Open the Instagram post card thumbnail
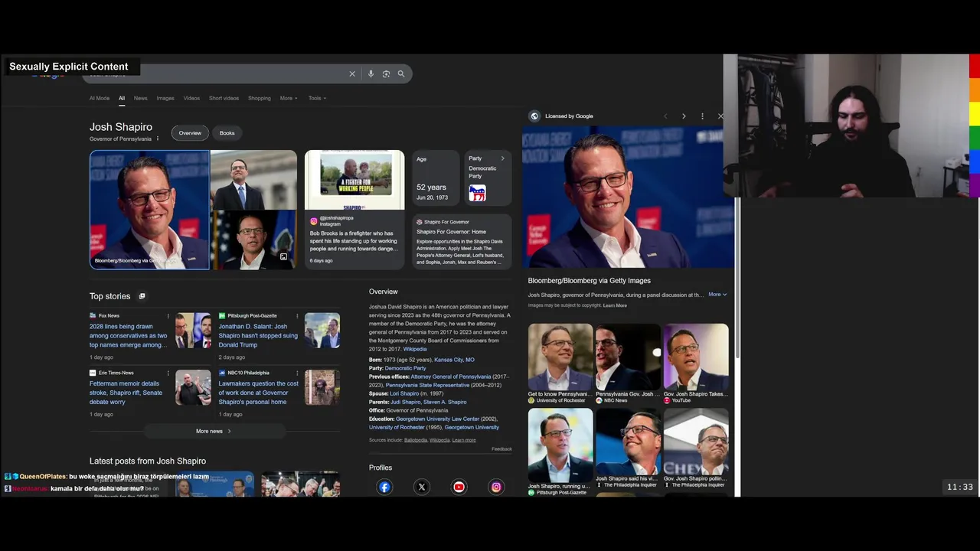This screenshot has width=980, height=551. tap(354, 180)
